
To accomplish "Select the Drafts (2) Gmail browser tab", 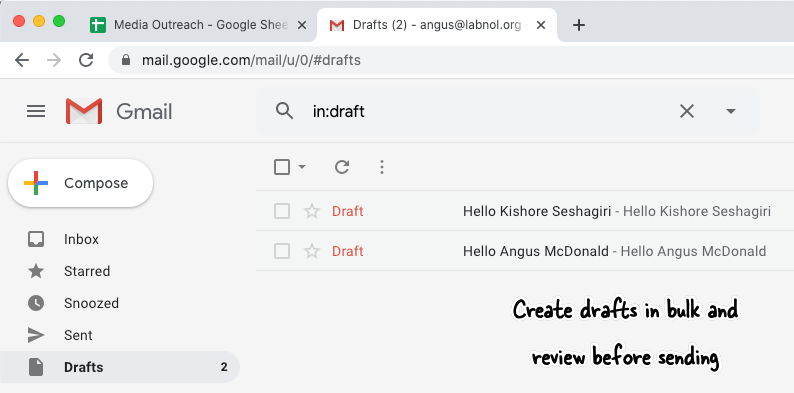I will pyautogui.click(x=436, y=25).
